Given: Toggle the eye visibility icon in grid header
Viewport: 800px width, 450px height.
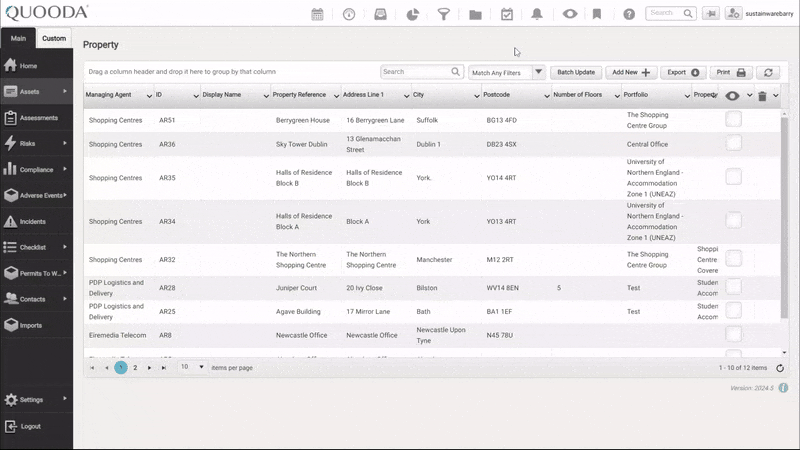Looking at the screenshot, I should 732,96.
